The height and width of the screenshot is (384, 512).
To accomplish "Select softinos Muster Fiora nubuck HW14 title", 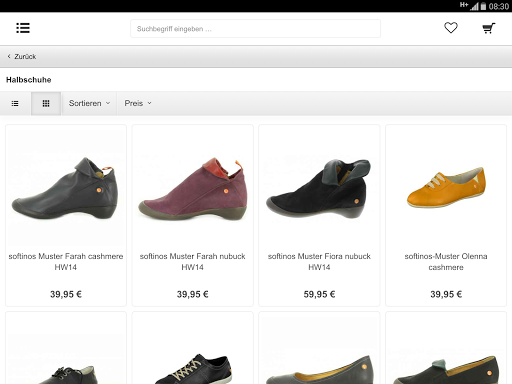I will (319, 262).
